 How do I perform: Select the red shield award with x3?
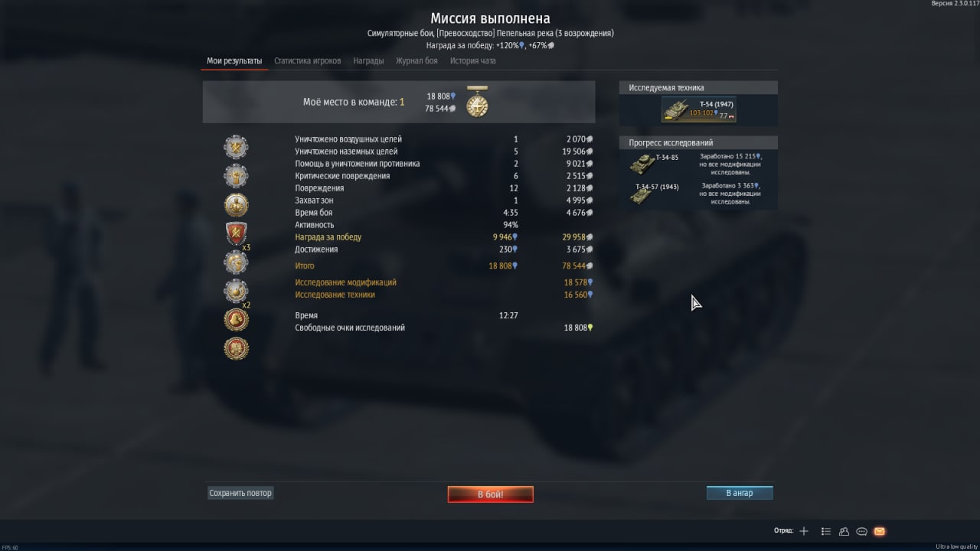(x=236, y=233)
